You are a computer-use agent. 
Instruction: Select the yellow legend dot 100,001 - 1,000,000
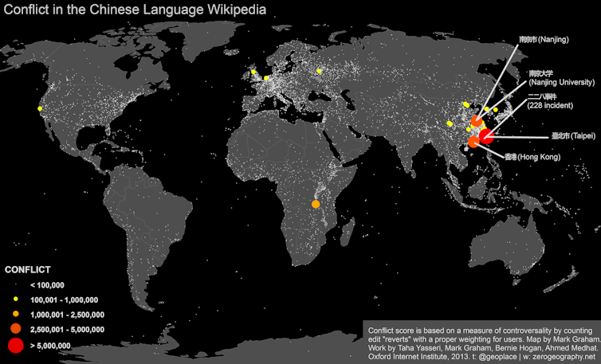tap(16, 299)
